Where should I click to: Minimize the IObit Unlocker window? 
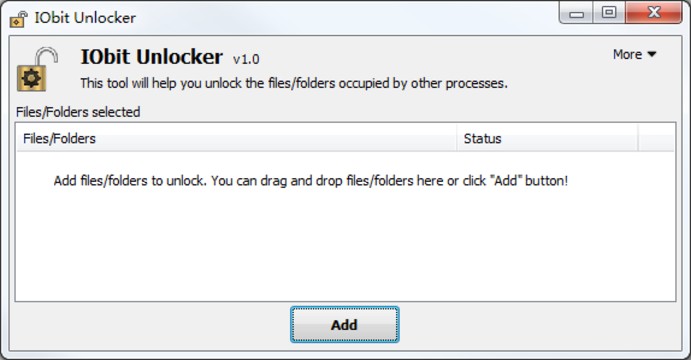click(576, 13)
